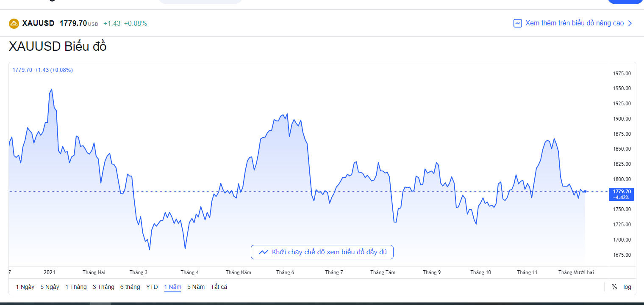
Task: Launch 'Khởi chạy chế độ xem biểu đồ đầy đủ'
Action: point(329,252)
